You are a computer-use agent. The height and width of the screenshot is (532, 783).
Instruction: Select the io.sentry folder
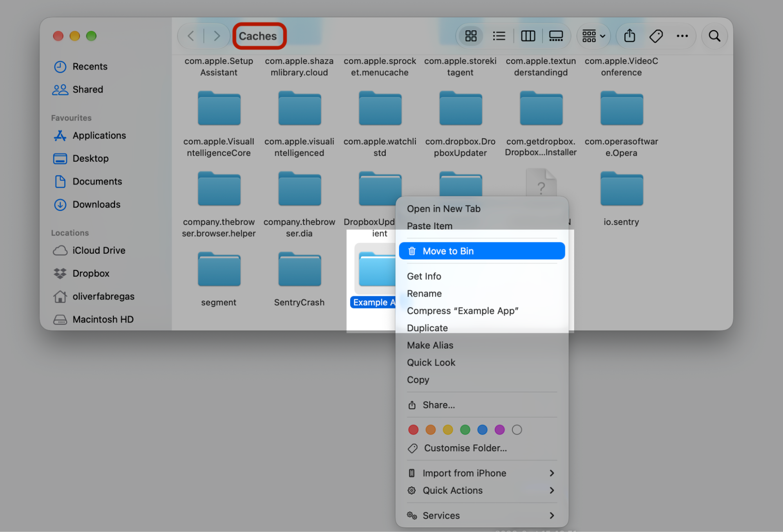(x=622, y=189)
